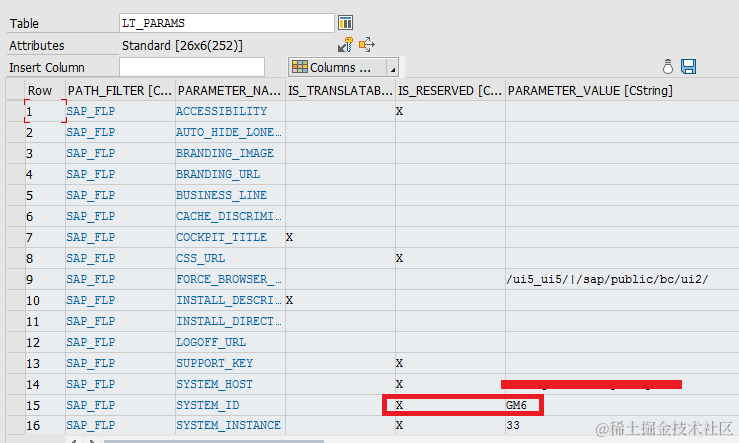Click the SAP_FLP cell in row 12
This screenshot has width=739, height=443.
click(x=120, y=342)
